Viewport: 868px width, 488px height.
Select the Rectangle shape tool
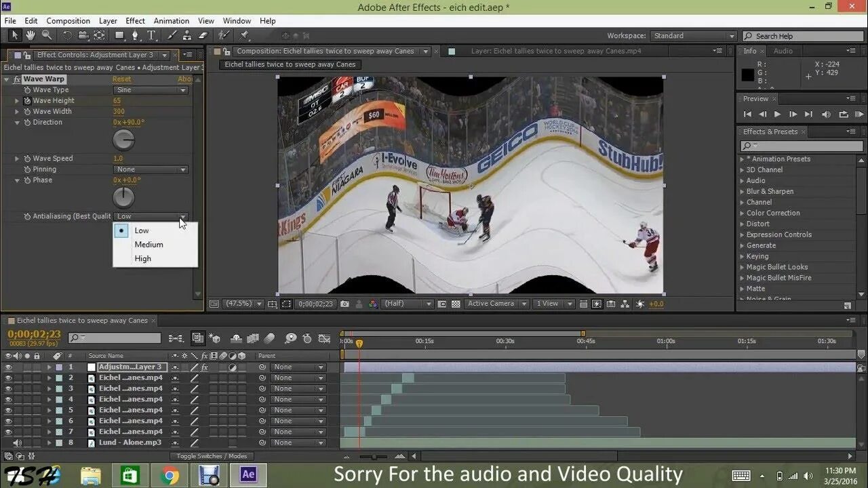120,35
